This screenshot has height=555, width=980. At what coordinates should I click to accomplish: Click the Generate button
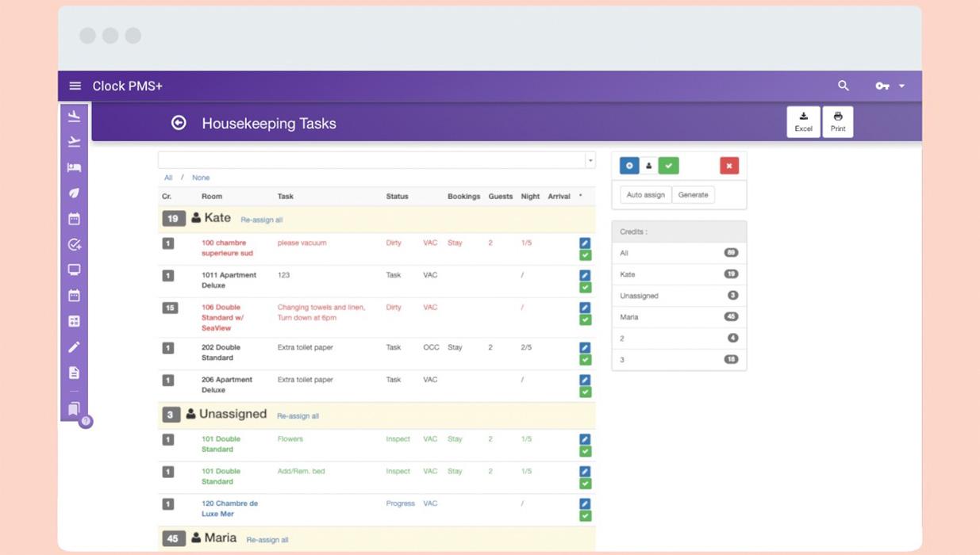693,195
